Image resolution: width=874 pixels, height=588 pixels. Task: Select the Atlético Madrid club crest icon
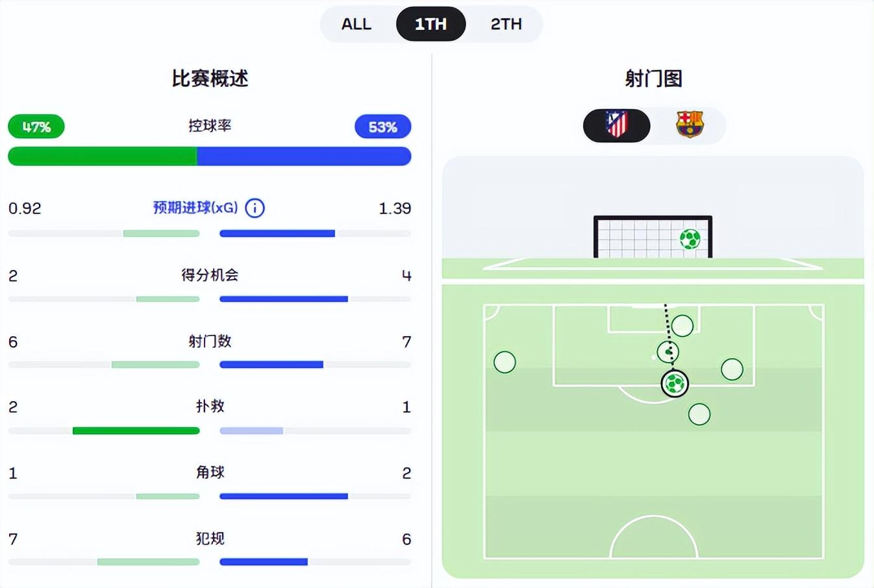click(x=616, y=125)
